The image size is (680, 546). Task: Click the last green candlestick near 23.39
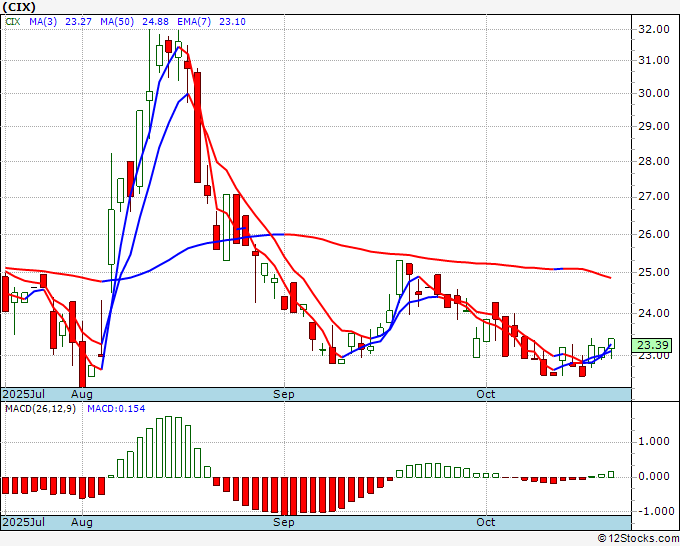[x=611, y=344]
